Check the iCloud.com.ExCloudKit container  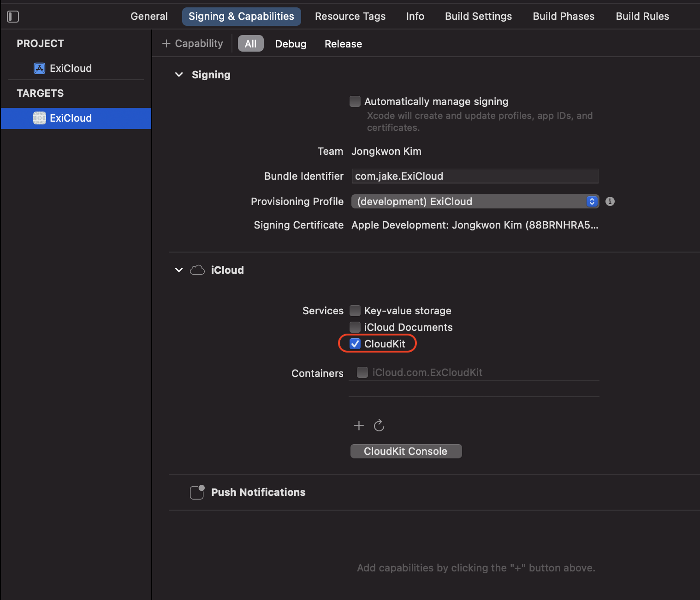tap(362, 372)
